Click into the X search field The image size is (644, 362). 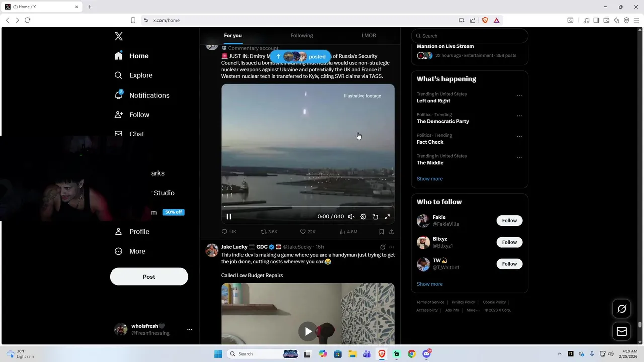pos(469,36)
